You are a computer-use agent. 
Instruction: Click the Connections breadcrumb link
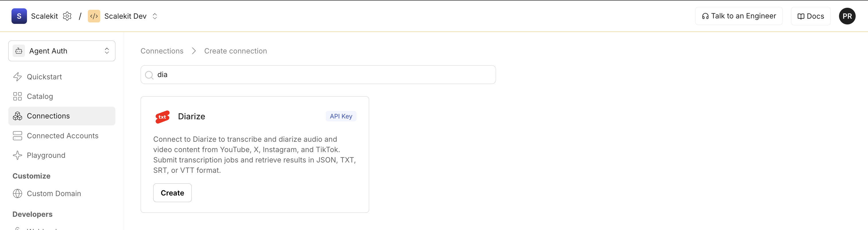tap(162, 51)
